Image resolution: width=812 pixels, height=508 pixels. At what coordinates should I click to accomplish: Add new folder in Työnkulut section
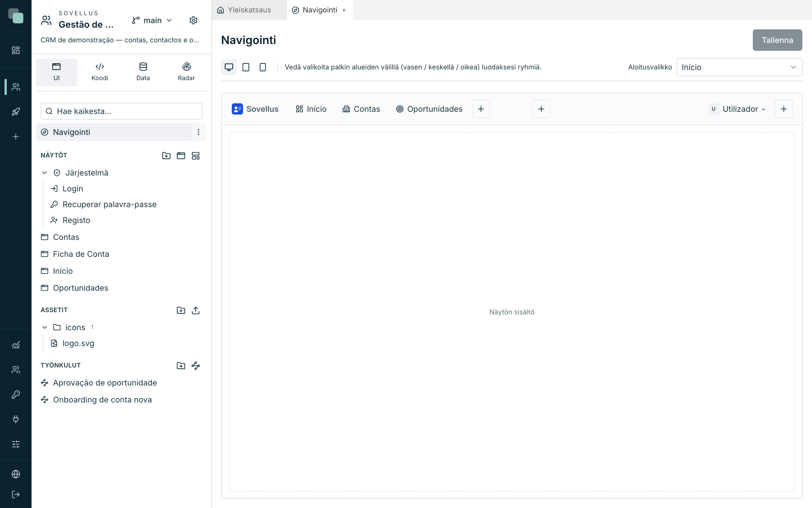click(181, 365)
